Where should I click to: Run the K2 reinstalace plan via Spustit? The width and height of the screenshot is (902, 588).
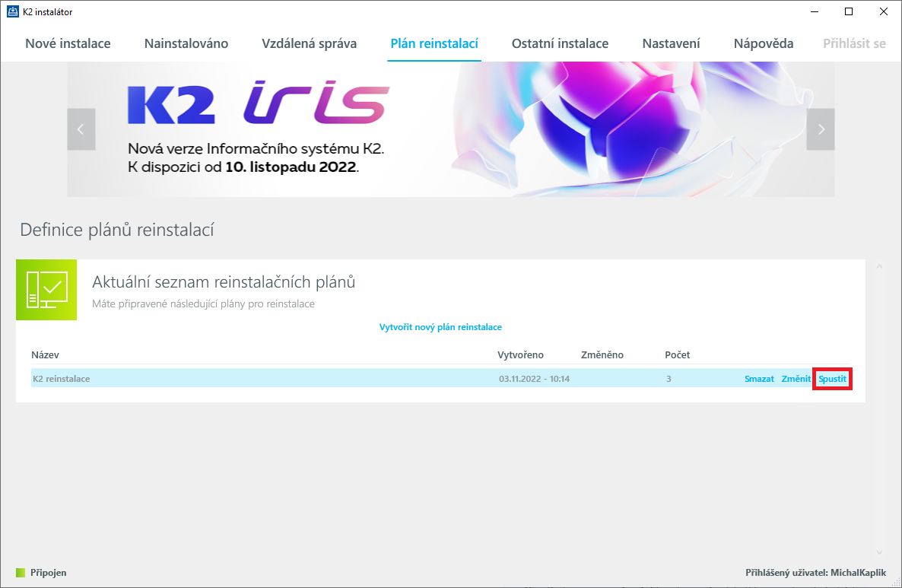click(x=832, y=378)
